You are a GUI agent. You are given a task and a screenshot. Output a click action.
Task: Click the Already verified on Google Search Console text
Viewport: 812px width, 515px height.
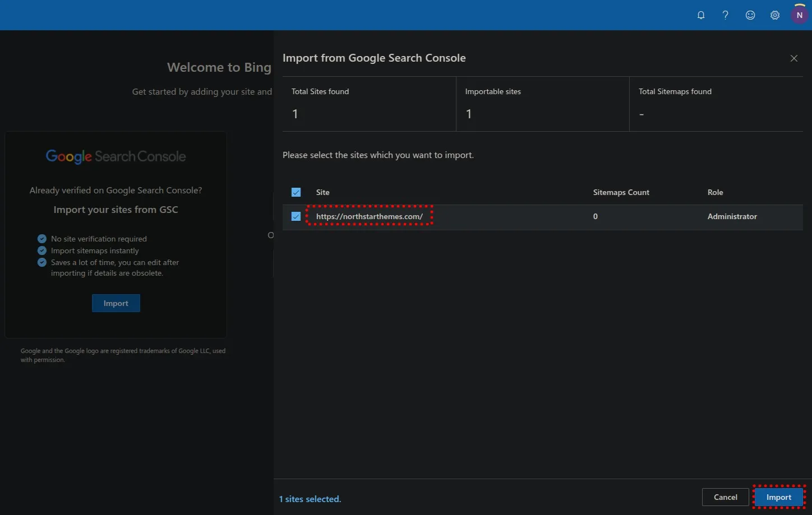[116, 191]
